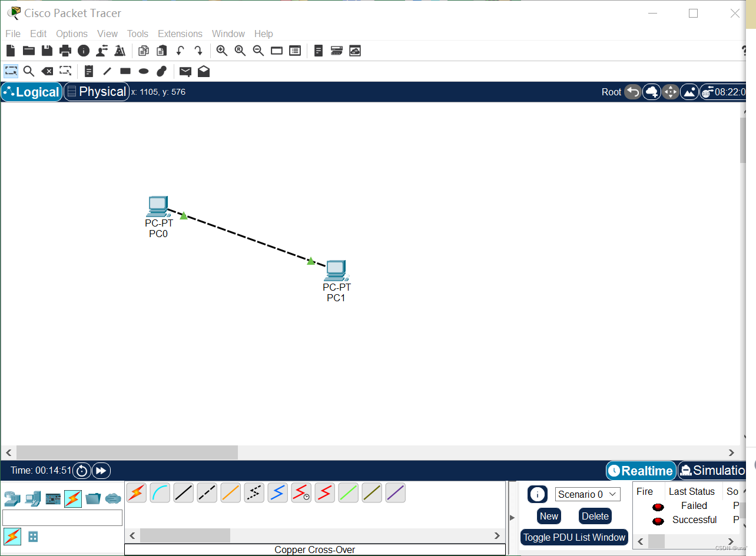This screenshot has height=556, width=756.
Task: Click the Delete scenario button
Action: (x=595, y=516)
